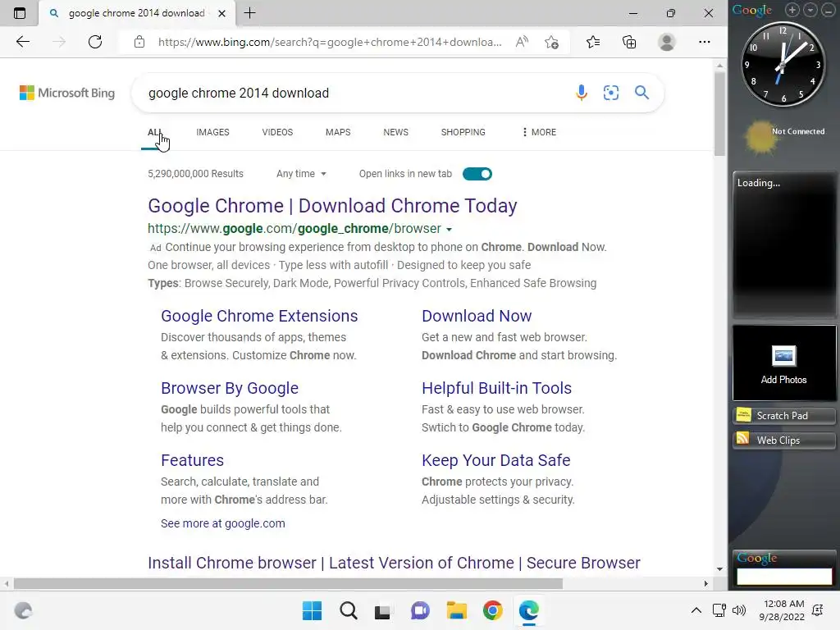Click the weather Not Connected gadget

coord(783,137)
